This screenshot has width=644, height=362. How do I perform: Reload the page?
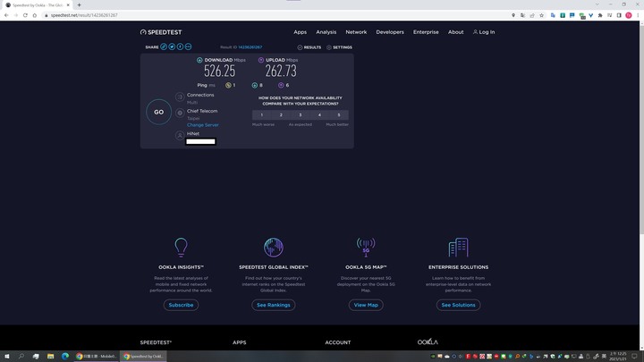25,15
